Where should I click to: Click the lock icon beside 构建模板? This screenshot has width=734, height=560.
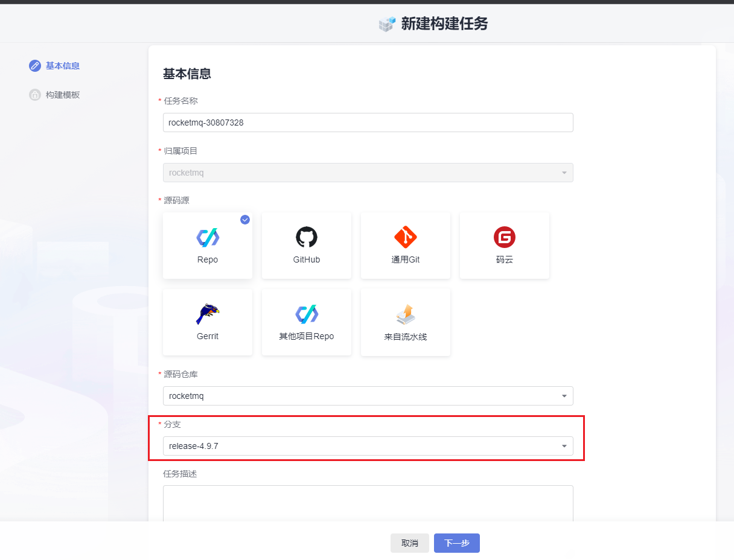point(35,95)
